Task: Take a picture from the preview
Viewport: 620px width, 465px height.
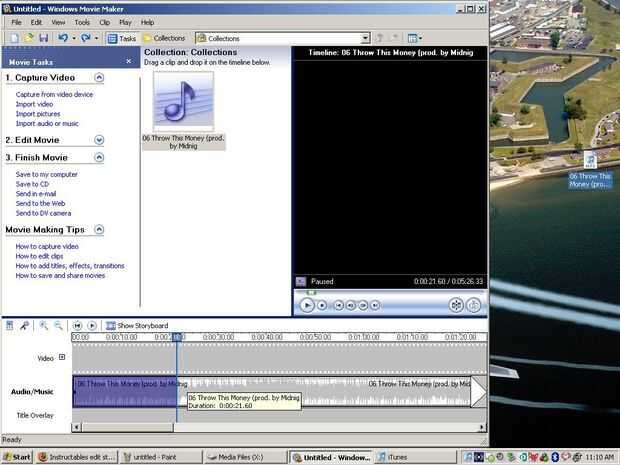Action: 474,305
